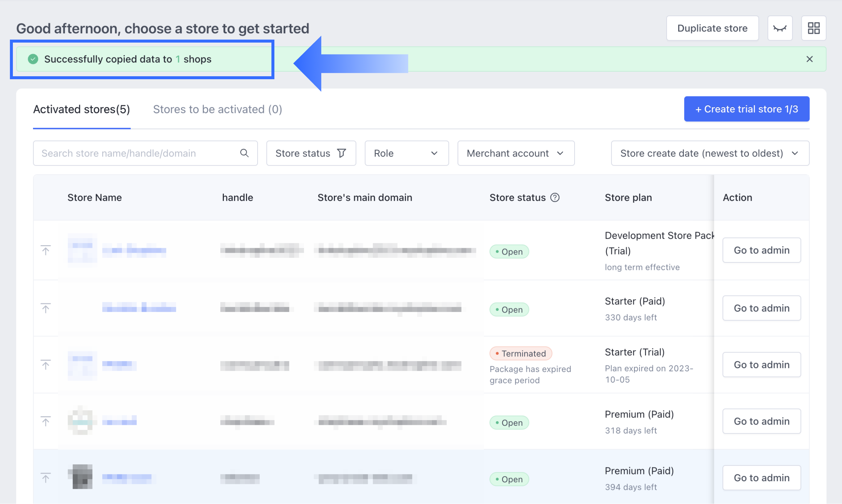
Task: Pin the Development Store Pack row to top
Action: pos(46,250)
